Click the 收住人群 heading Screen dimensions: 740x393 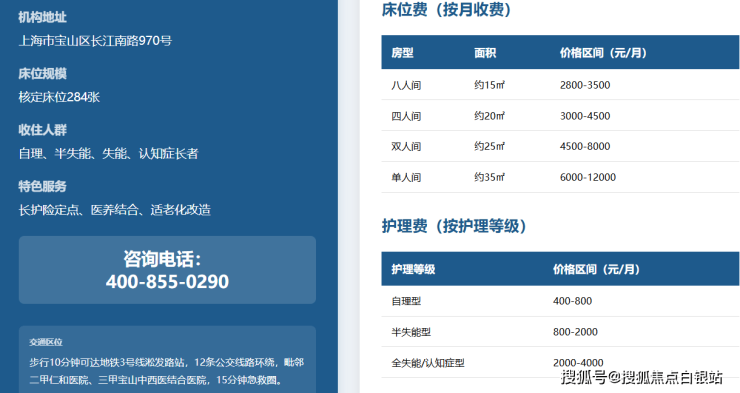click(x=42, y=130)
